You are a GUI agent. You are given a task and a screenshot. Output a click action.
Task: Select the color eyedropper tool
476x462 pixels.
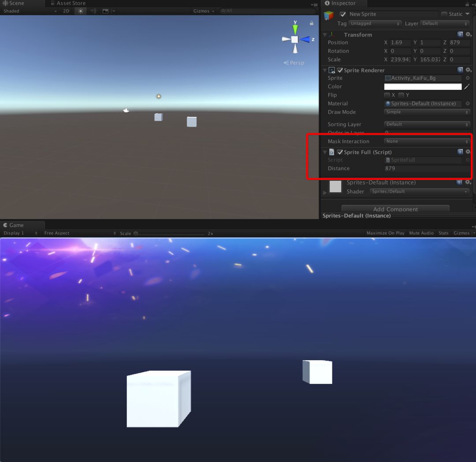(467, 86)
